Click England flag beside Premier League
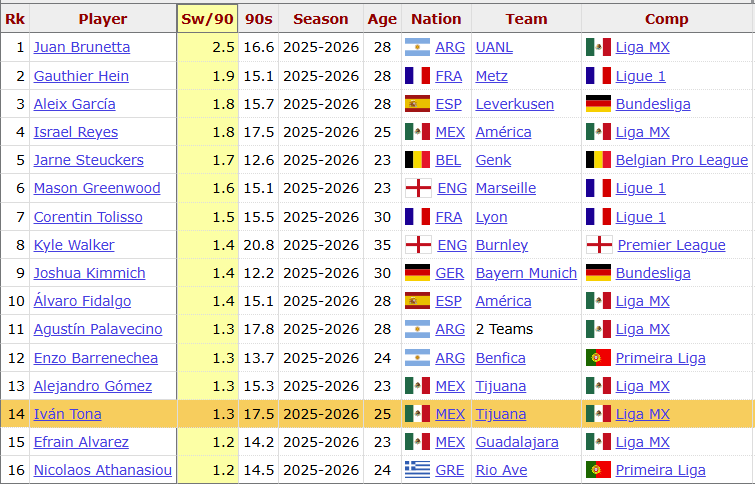This screenshot has height=484, width=755. (598, 245)
